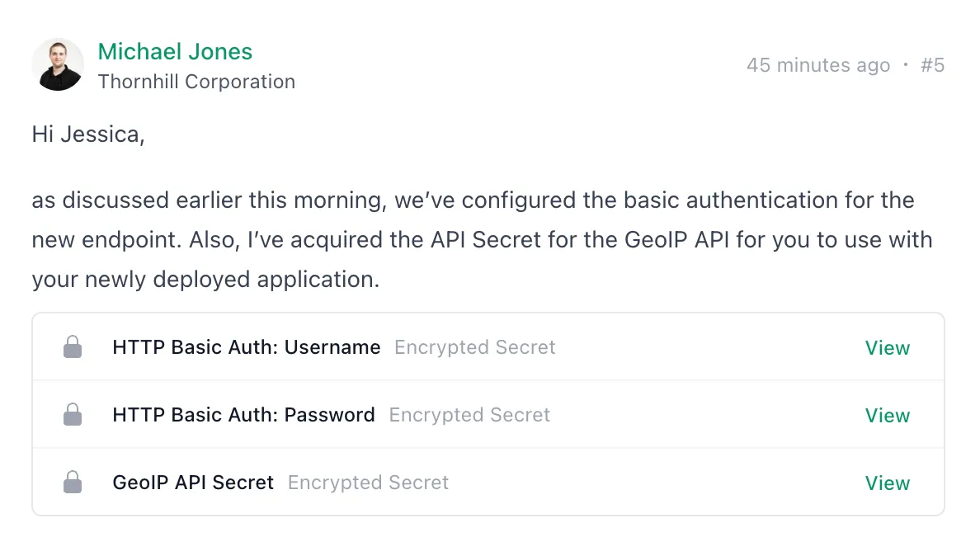The image size is (980, 551).
Task: Select the Thornhill Corporation company label
Action: (196, 82)
